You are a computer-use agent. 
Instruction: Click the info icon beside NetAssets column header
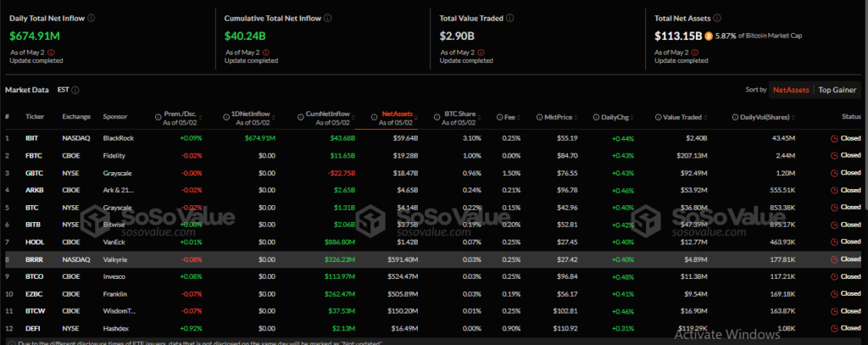(x=375, y=117)
